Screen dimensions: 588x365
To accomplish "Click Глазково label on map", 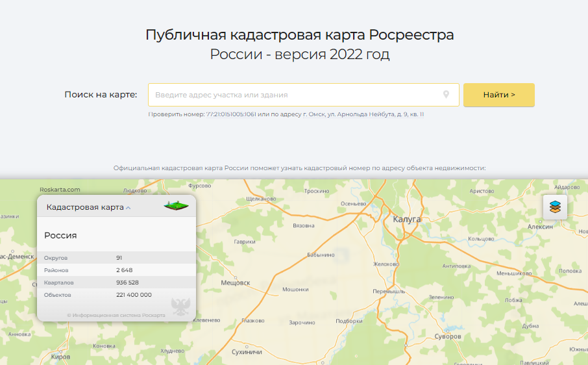I will click(x=253, y=321).
